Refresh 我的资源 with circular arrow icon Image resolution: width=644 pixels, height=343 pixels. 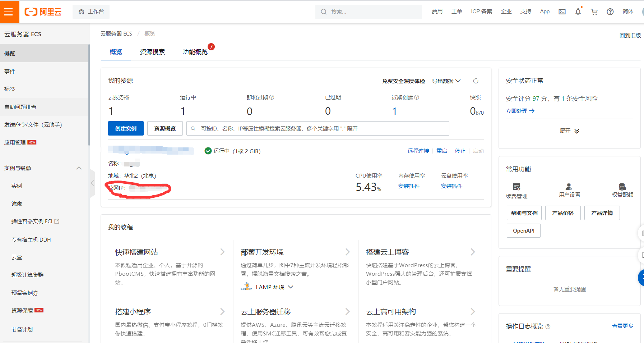(x=476, y=81)
